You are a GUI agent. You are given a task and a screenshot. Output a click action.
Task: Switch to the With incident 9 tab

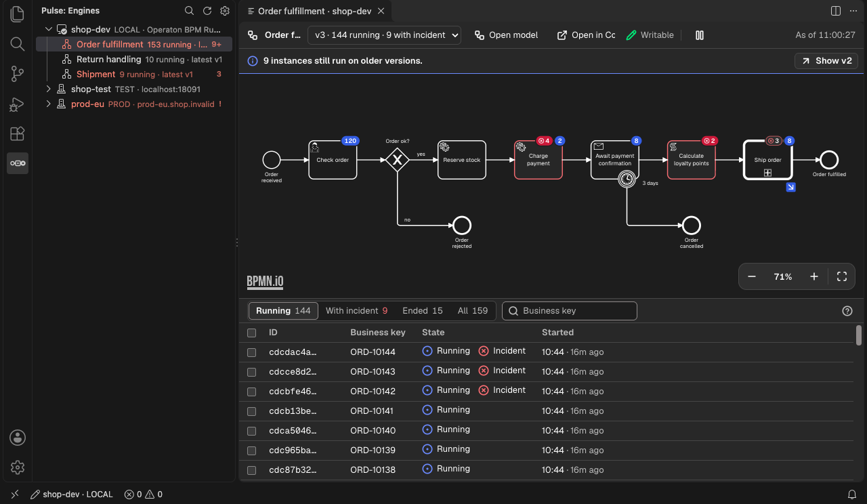(356, 311)
